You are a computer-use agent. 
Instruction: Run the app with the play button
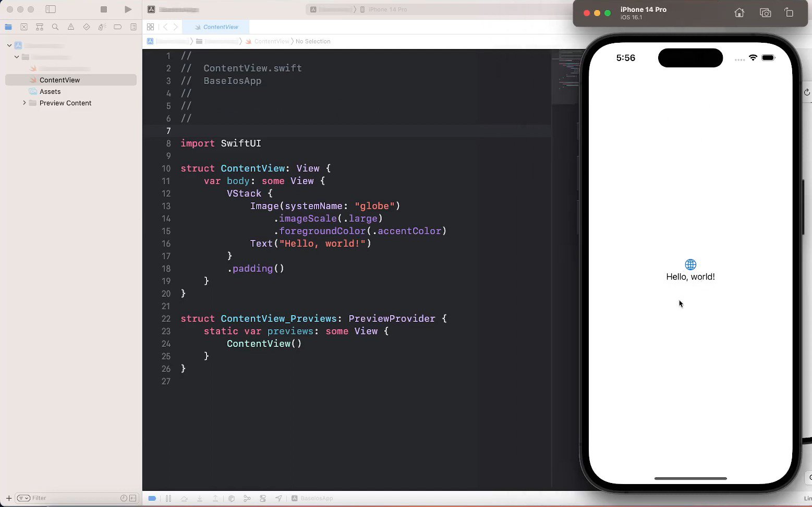(x=128, y=9)
